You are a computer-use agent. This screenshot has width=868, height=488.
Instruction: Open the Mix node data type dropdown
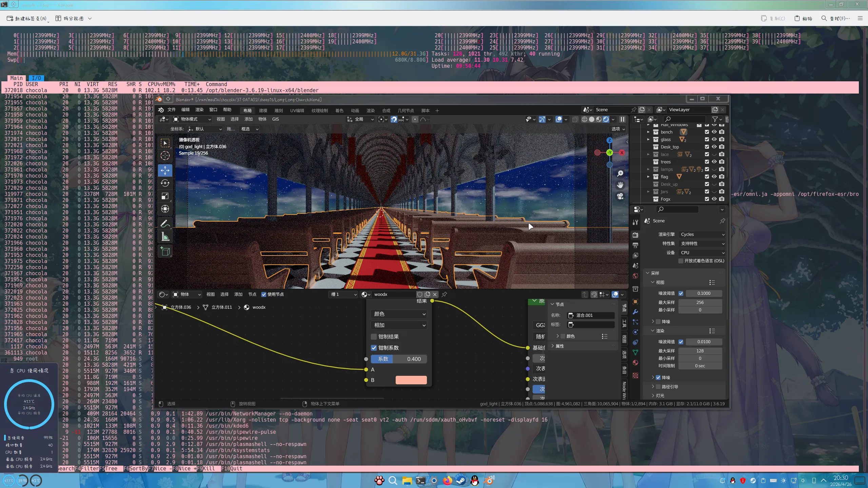coord(399,314)
